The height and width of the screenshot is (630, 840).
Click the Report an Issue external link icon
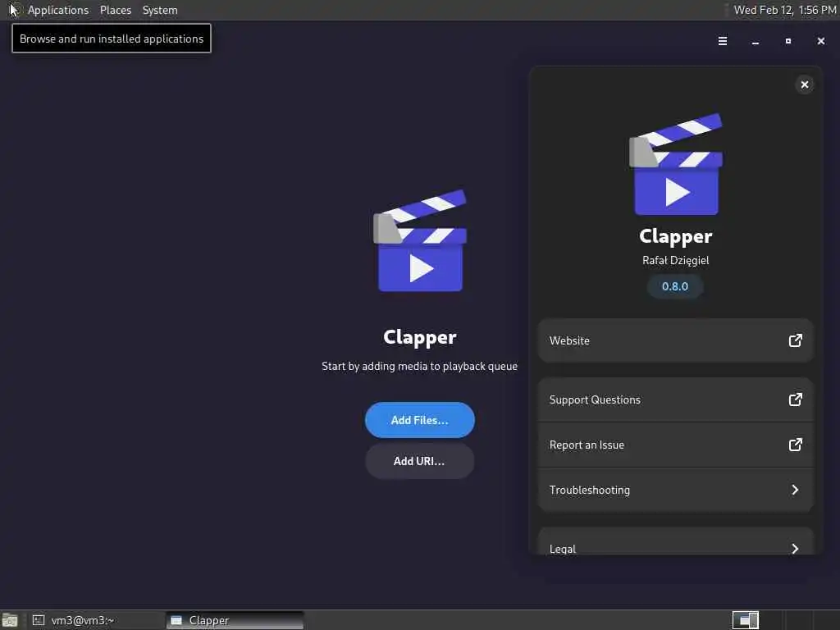[x=795, y=445]
